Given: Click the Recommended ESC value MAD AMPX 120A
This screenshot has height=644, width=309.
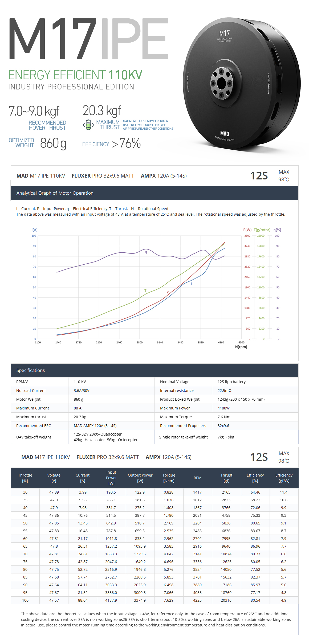Looking at the screenshot, I should pos(95,426).
